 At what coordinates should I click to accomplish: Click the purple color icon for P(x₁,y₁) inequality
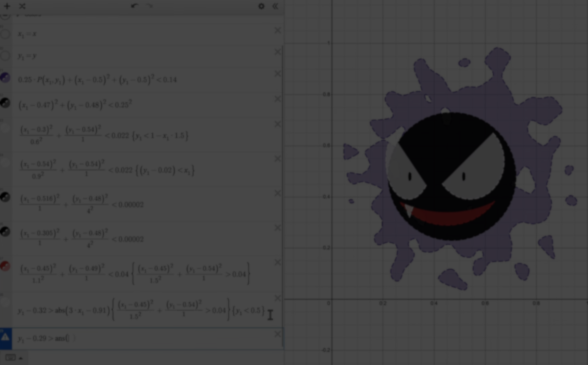(x=5, y=78)
